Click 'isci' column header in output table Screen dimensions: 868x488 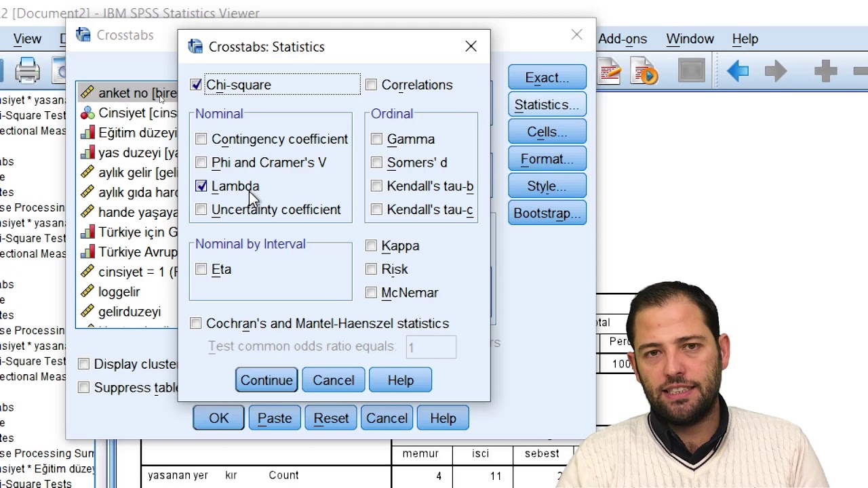pos(480,453)
